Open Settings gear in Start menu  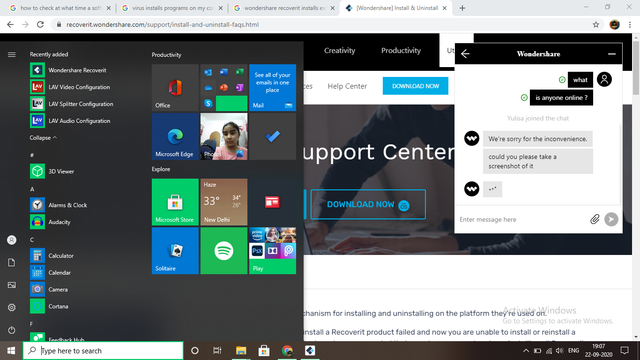[x=11, y=307]
